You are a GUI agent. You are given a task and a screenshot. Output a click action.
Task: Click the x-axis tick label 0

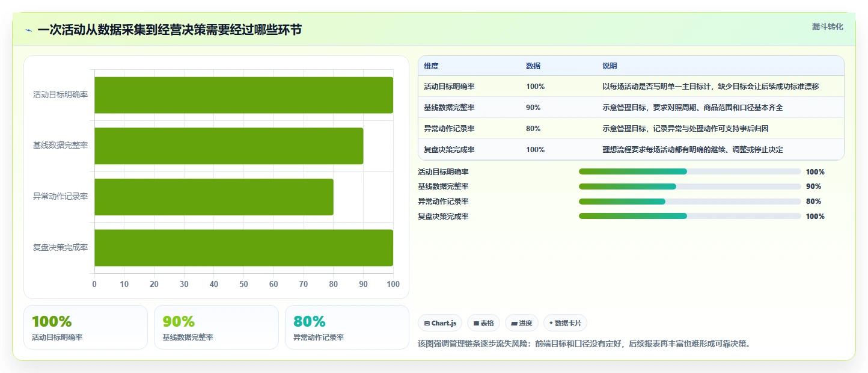click(94, 284)
